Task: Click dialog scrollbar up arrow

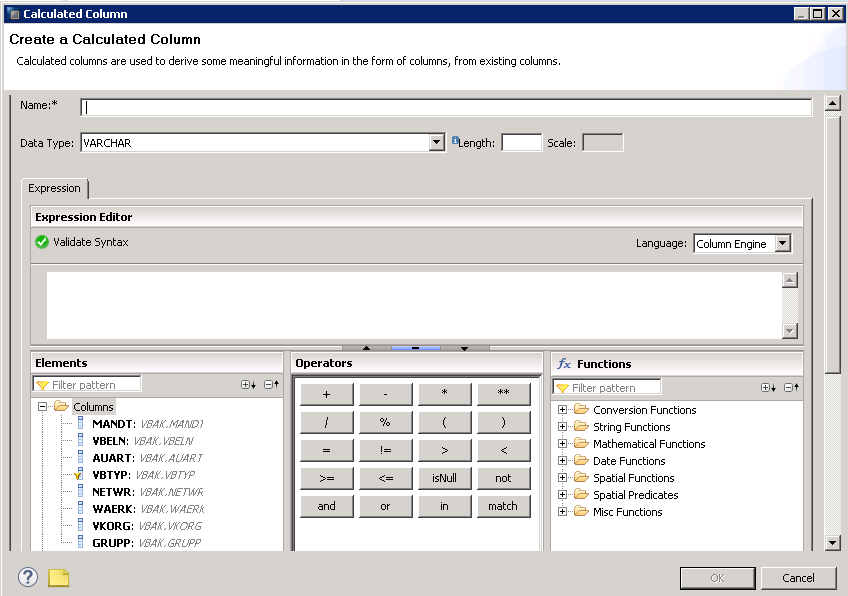Action: click(832, 103)
